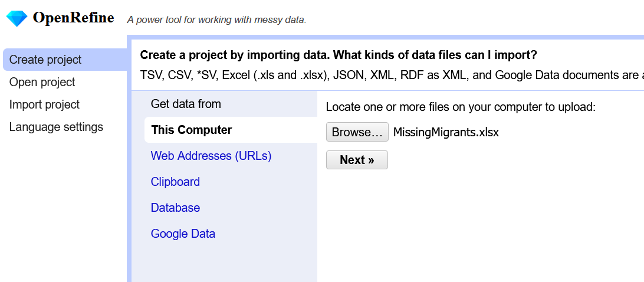Viewport: 644px width, 282px height.
Task: Open Language settings
Action: [x=56, y=127]
